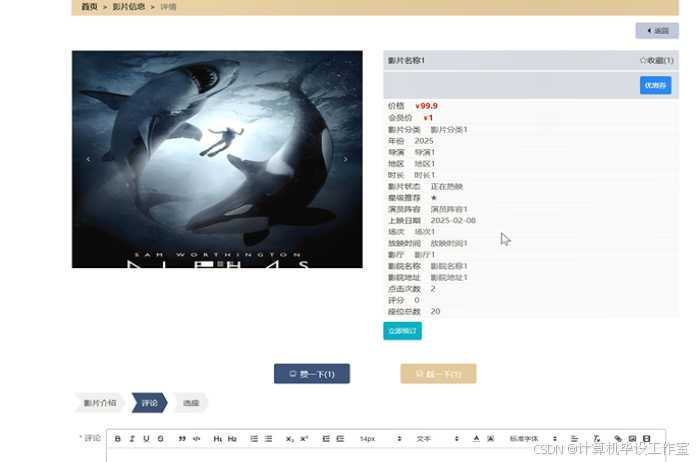Toggle italic formatting in comment editor
700x462 pixels.
(x=132, y=439)
